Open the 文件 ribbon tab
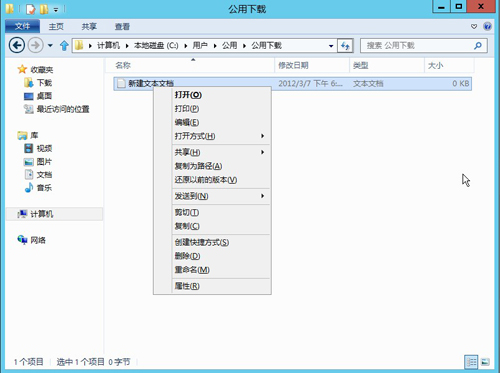500x373 pixels. 22,26
